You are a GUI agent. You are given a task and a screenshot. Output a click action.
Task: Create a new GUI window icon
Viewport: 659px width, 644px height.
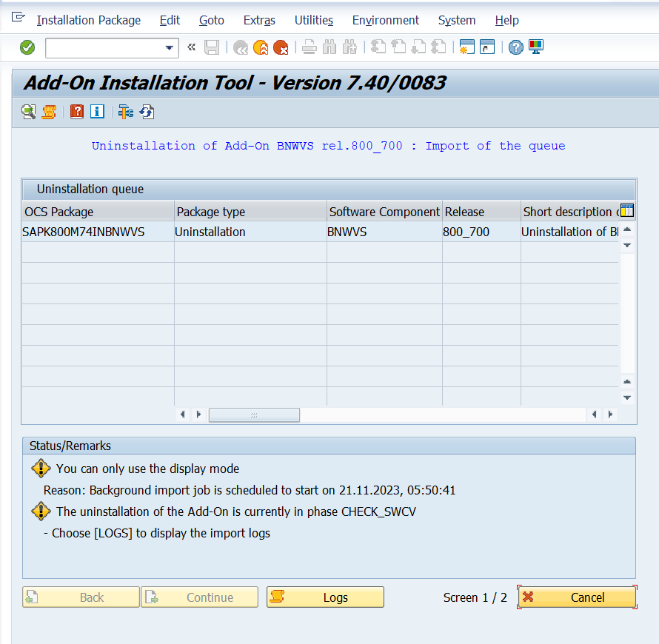[x=466, y=48]
